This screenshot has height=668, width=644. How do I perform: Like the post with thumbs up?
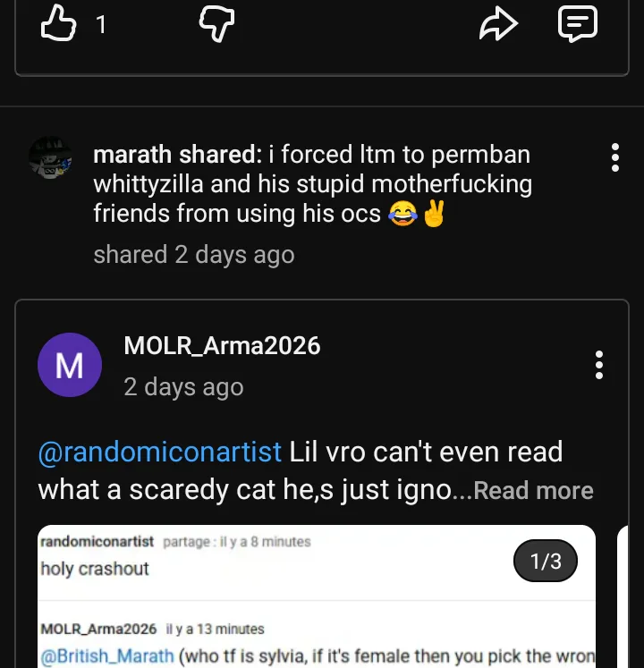click(x=58, y=24)
